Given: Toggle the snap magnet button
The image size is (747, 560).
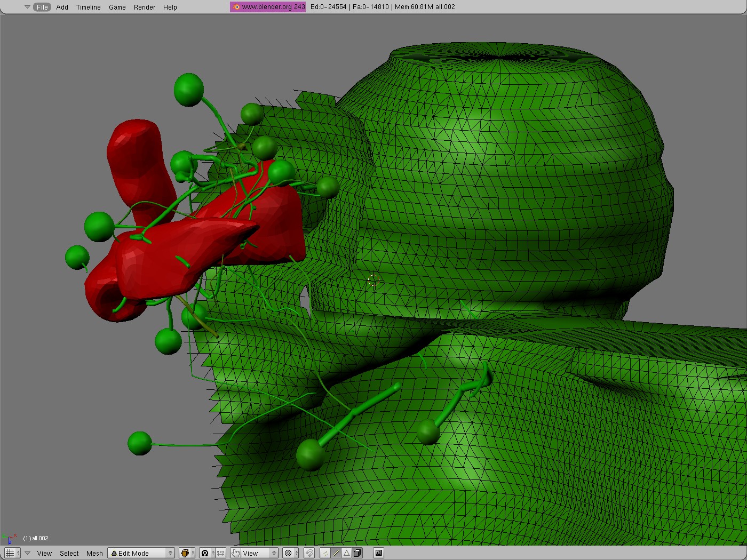Looking at the screenshot, I should click(309, 553).
